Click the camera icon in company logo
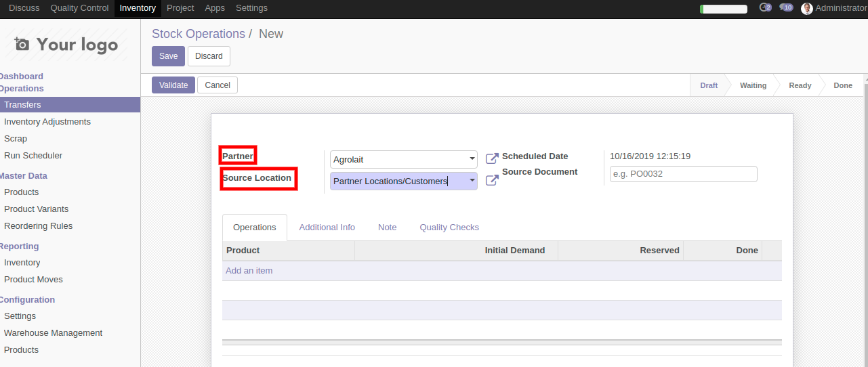868x367 pixels. (22, 45)
